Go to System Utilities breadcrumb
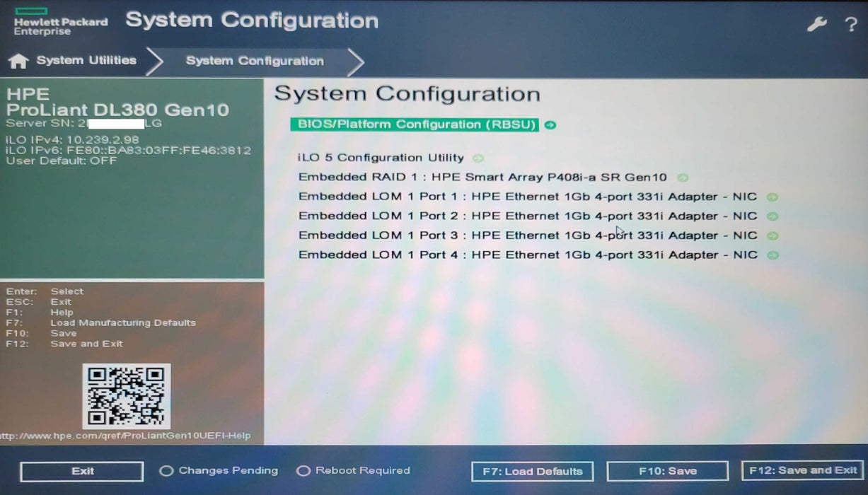 (x=86, y=61)
